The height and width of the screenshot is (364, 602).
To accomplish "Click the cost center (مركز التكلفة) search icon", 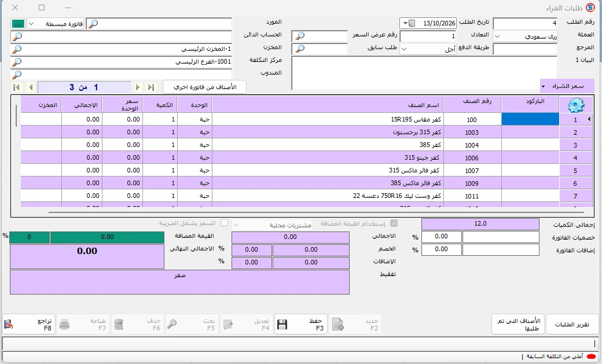I will pos(17,62).
